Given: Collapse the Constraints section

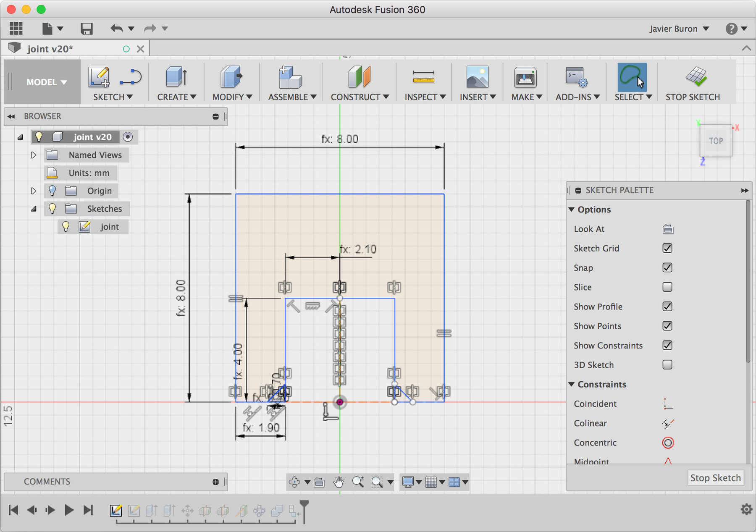Looking at the screenshot, I should click(x=571, y=384).
